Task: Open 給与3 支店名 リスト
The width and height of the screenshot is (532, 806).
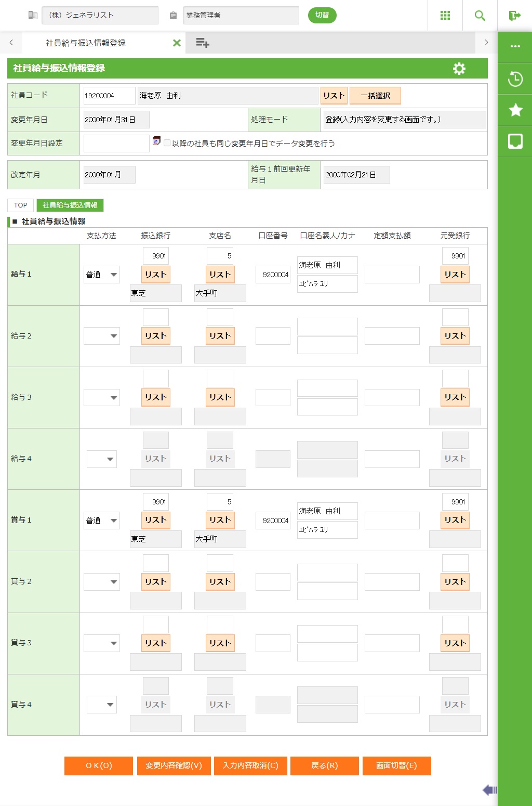Action: point(220,397)
